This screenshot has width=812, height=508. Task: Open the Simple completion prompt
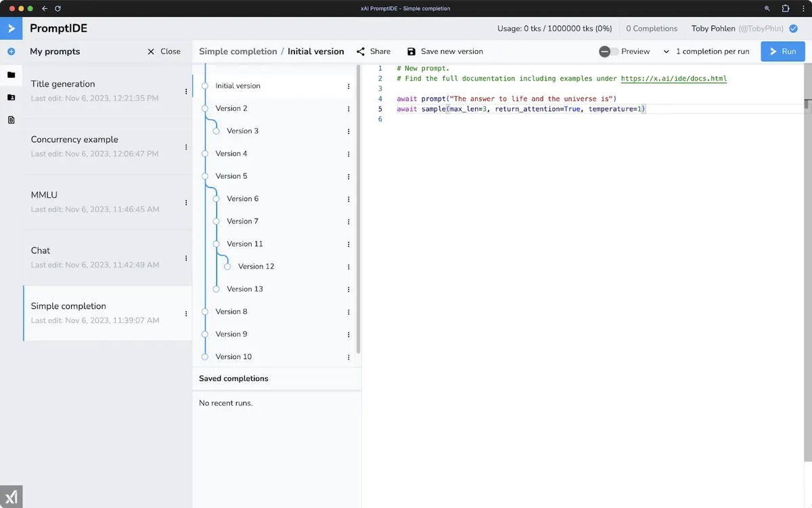[108, 313]
